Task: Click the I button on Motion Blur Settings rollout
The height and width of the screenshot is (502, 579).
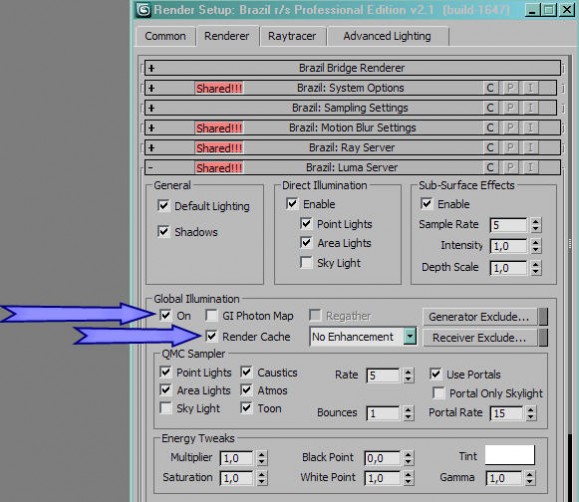Action: [x=530, y=128]
